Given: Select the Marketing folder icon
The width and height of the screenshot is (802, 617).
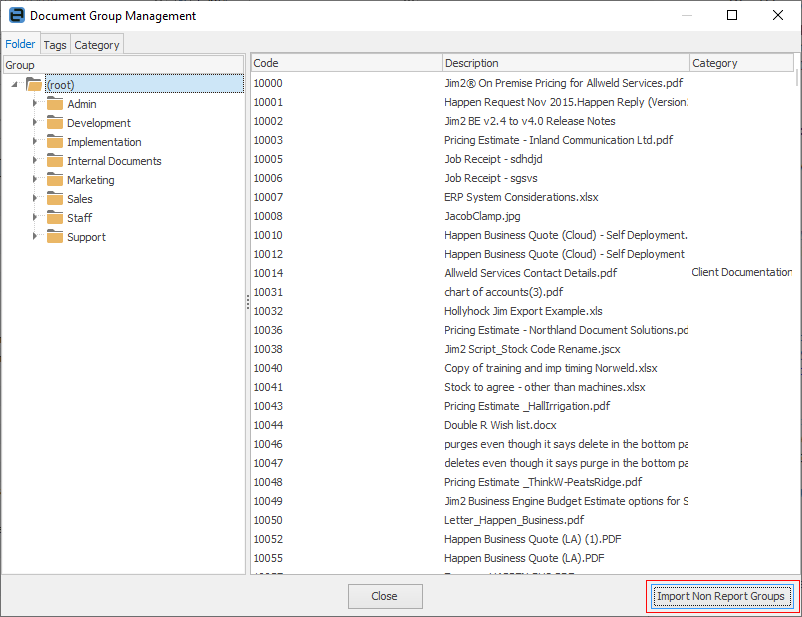Looking at the screenshot, I should pyautogui.click(x=54, y=180).
